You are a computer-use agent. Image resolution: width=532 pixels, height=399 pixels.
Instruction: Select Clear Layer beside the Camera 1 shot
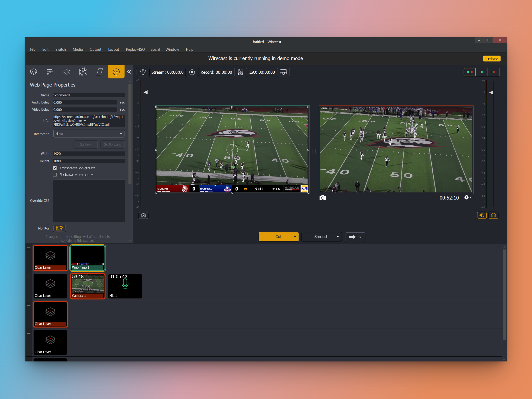50,286
